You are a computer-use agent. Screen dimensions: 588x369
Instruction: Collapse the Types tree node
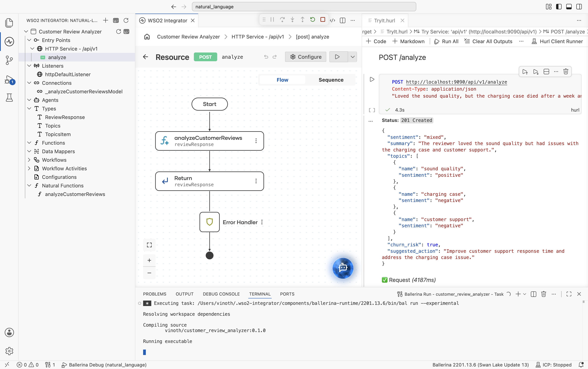(29, 109)
